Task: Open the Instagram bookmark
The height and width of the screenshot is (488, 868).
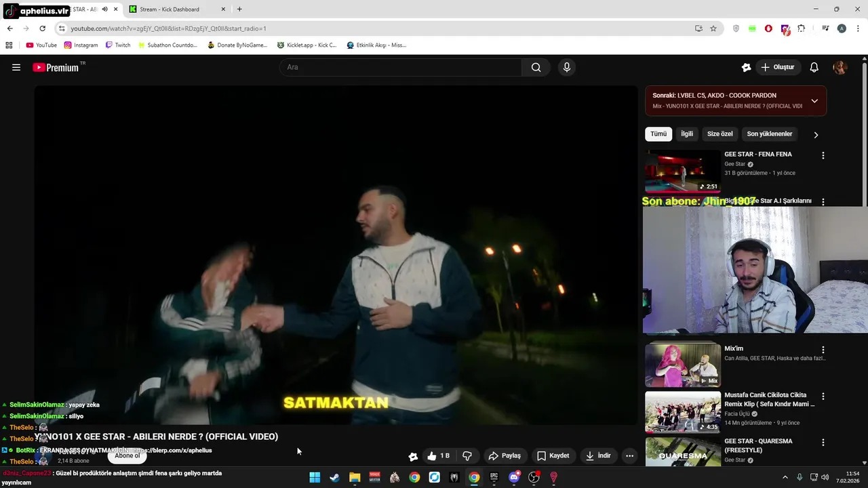Action: [81, 45]
